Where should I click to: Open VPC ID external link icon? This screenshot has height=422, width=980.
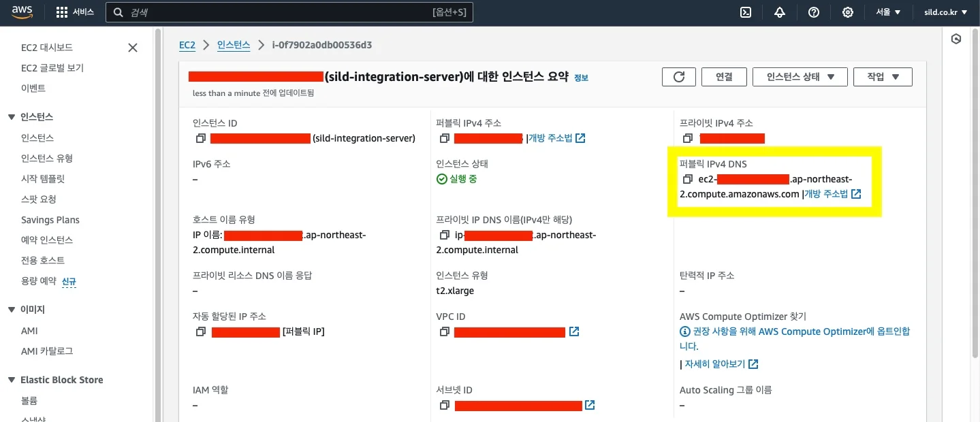coord(574,331)
